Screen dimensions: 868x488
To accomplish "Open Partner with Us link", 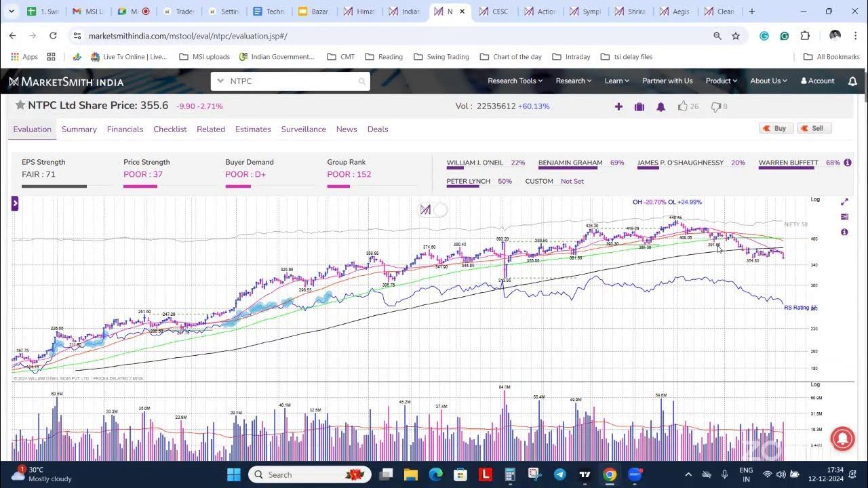I will [667, 81].
